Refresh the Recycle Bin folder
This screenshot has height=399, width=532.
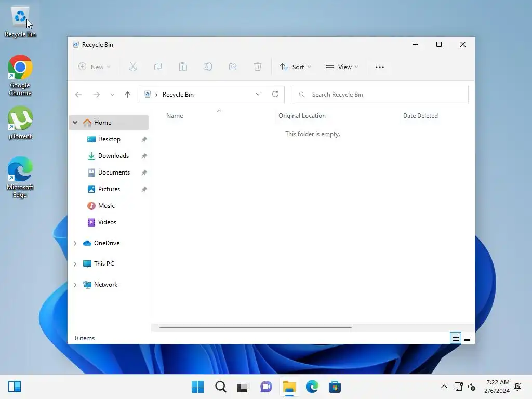[x=275, y=95]
